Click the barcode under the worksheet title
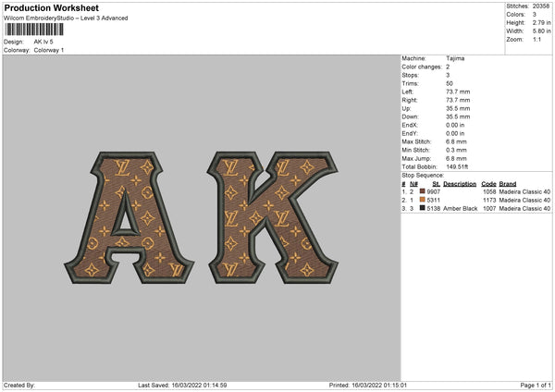This screenshot has height=392, width=555. coord(34,30)
